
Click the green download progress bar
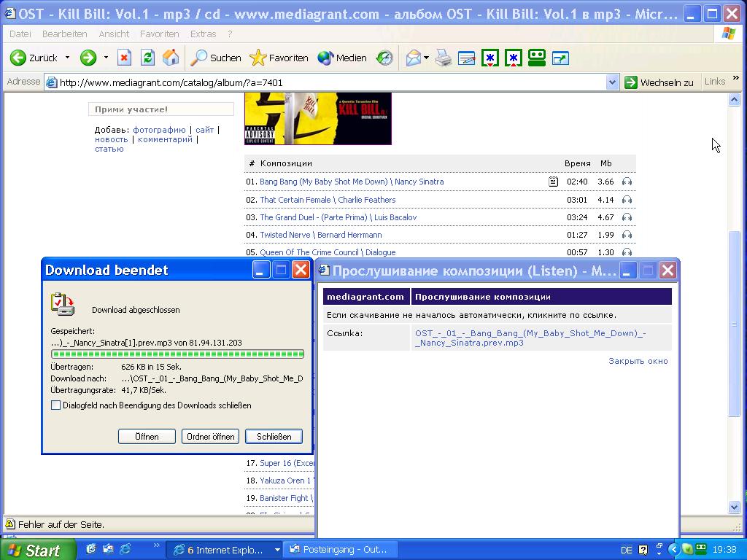coord(177,354)
